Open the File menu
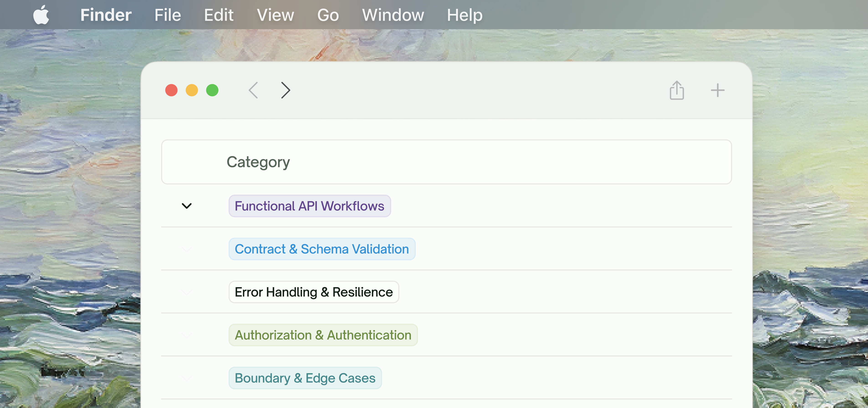The height and width of the screenshot is (408, 868). [168, 15]
